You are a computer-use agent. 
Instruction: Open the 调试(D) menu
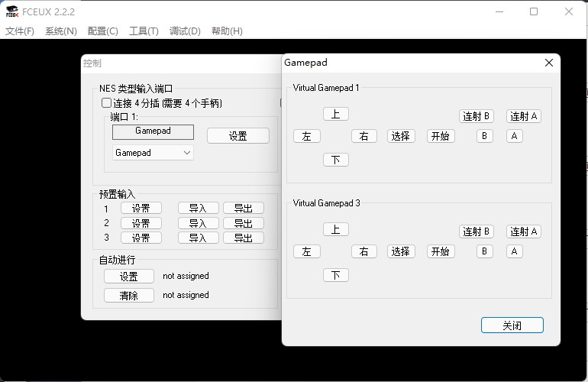(185, 31)
